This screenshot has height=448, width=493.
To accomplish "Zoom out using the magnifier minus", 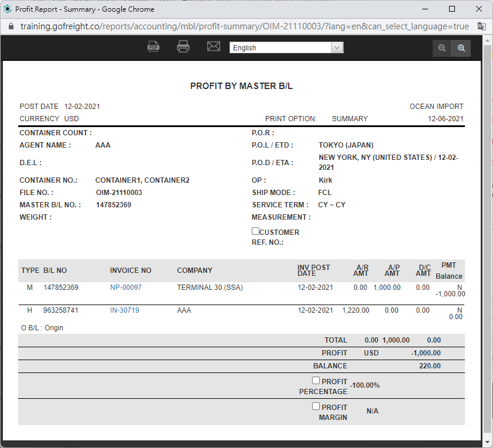I will [442, 48].
